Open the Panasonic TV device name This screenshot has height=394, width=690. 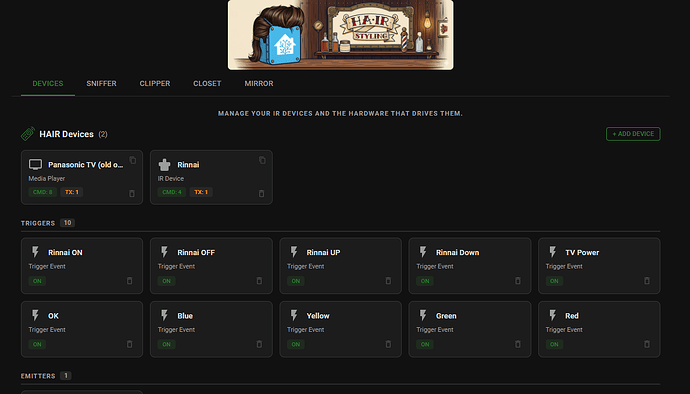[85, 165]
